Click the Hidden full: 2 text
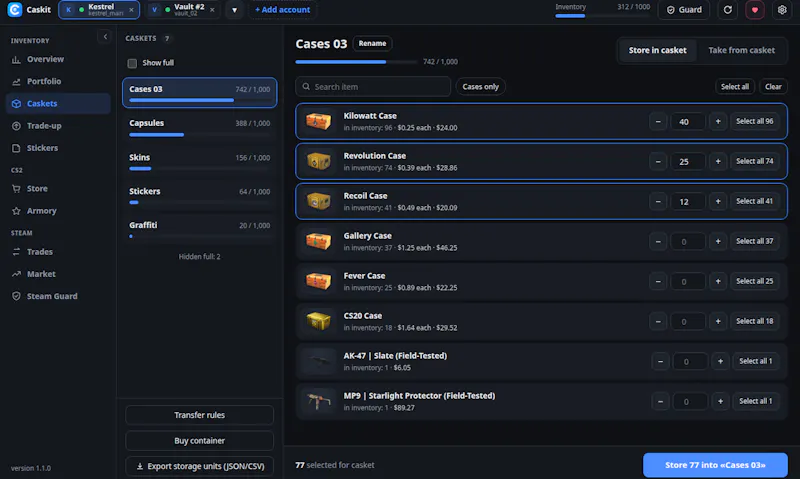Viewport: 800px width, 479px height. 199,257
